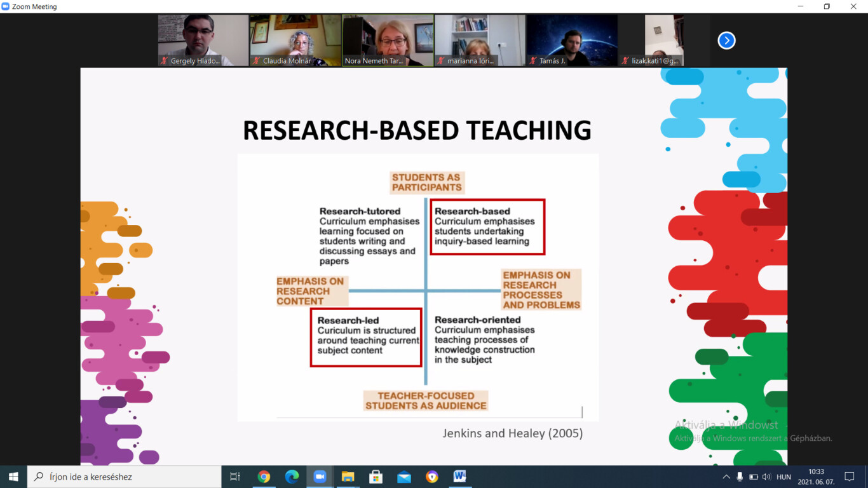Select Gergely Hlado's video thumbnail
Image resolution: width=868 pixels, height=488 pixels.
[203, 40]
